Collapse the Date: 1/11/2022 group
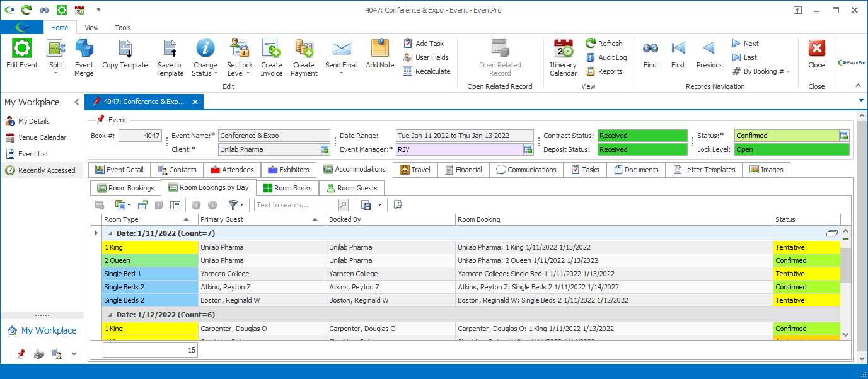The height and width of the screenshot is (379, 868). (110, 233)
